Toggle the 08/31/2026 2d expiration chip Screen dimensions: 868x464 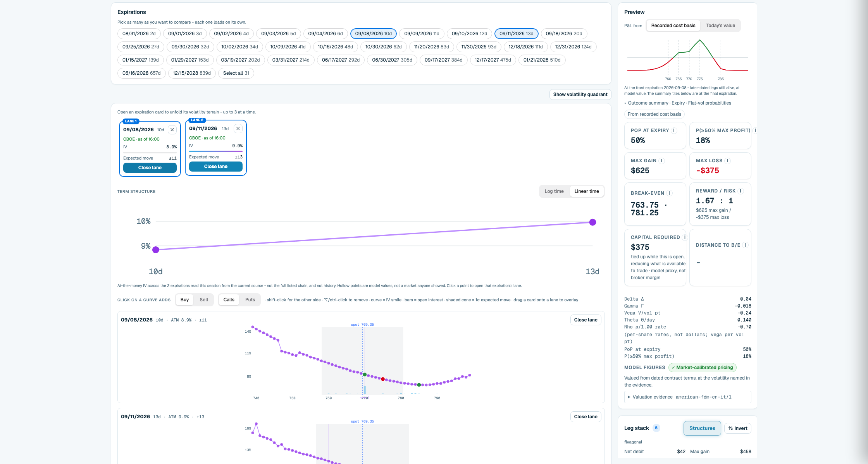(x=139, y=34)
